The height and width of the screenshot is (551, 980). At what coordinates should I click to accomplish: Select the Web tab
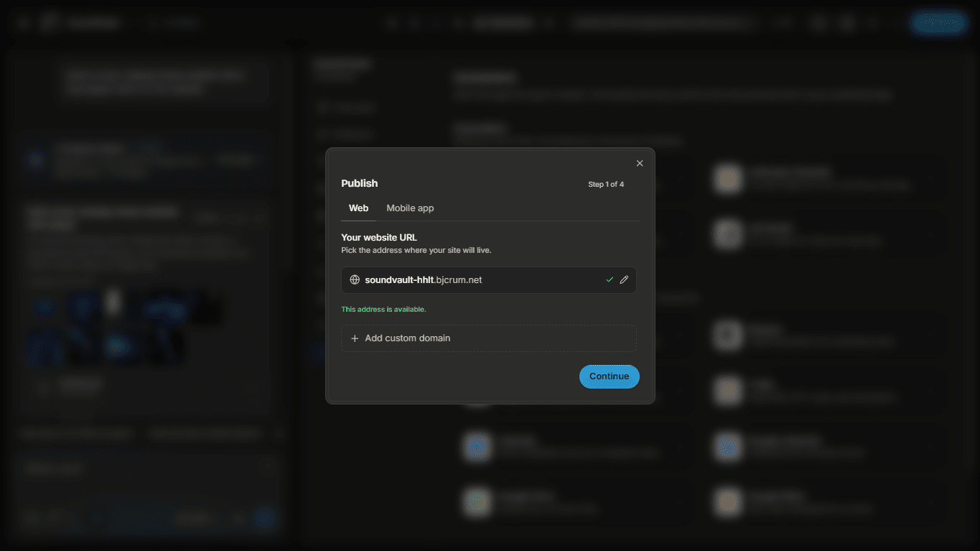358,208
